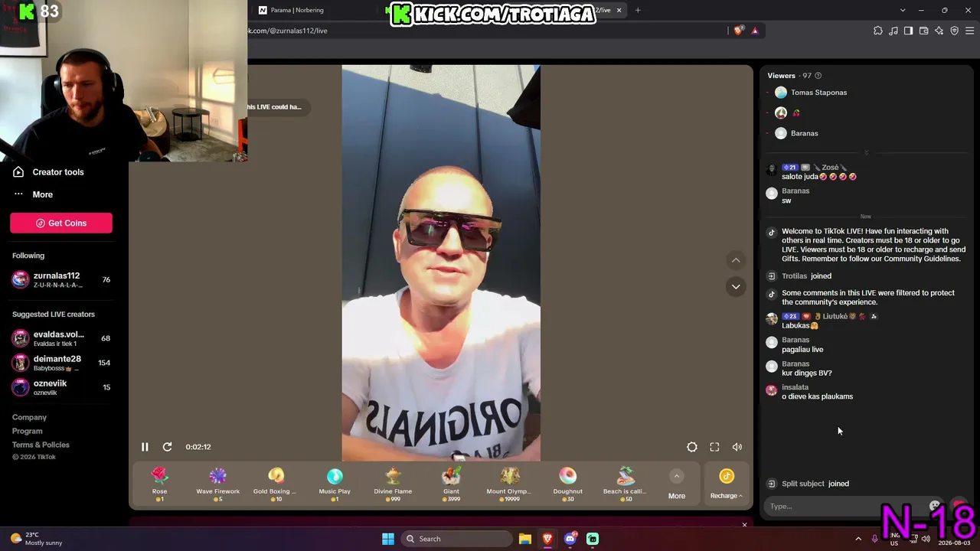Open suggested creator evaldas.vol live
The height and width of the screenshot is (551, 980).
(x=61, y=338)
